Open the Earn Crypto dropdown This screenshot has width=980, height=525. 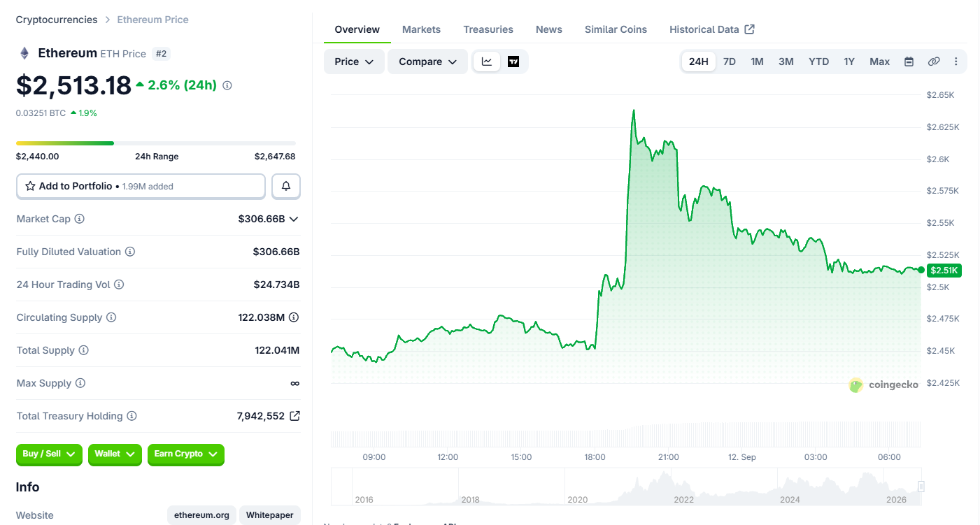coord(186,454)
